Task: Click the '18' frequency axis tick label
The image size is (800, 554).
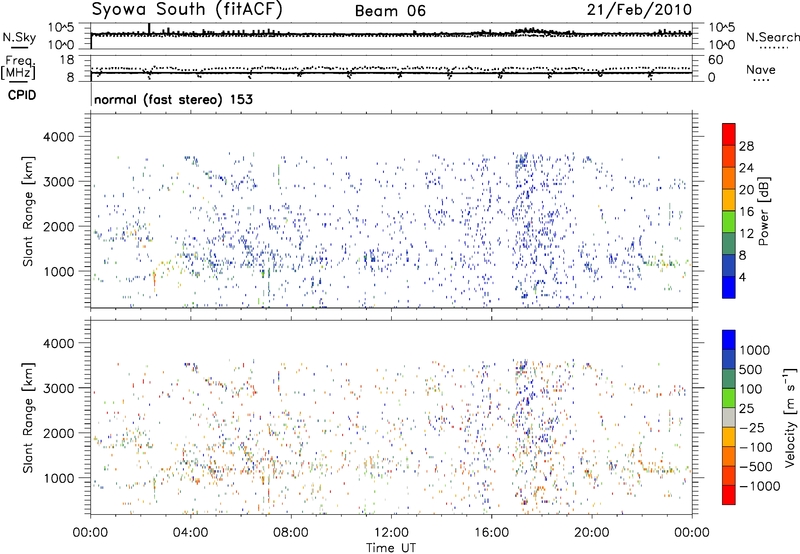Action: pyautogui.click(x=67, y=59)
